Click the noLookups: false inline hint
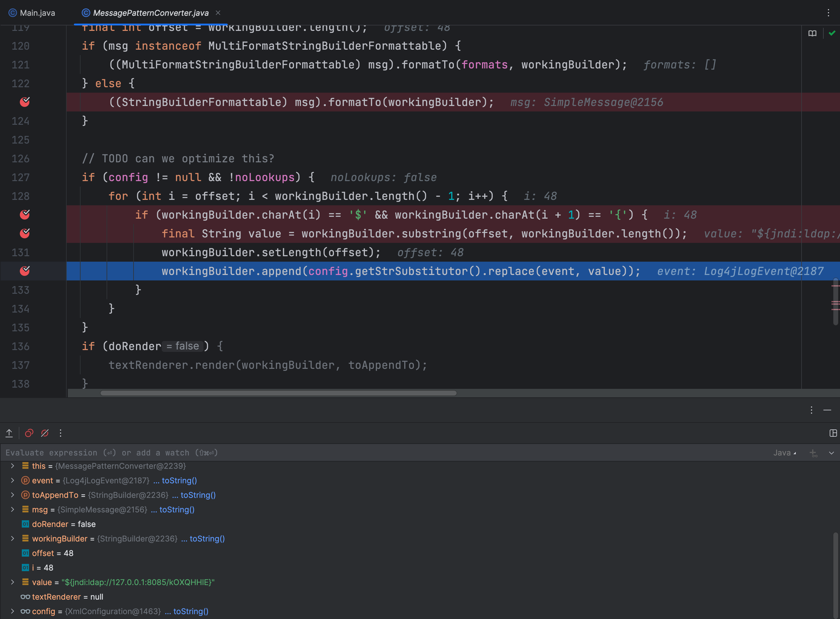This screenshot has width=840, height=619. [384, 177]
